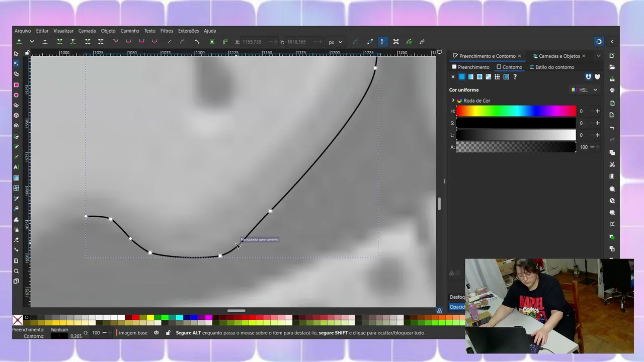Toggle layer lock icon in status bar
The height and width of the screenshot is (362, 644).
(168, 333)
